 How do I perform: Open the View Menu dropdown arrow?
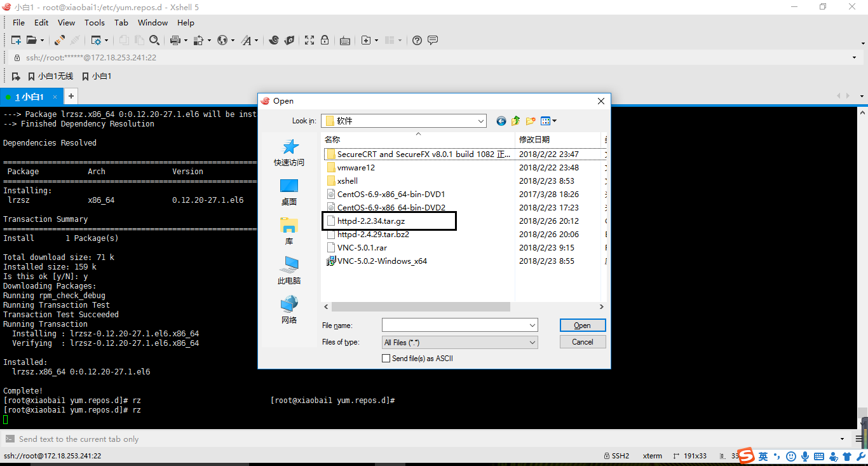[x=555, y=121]
